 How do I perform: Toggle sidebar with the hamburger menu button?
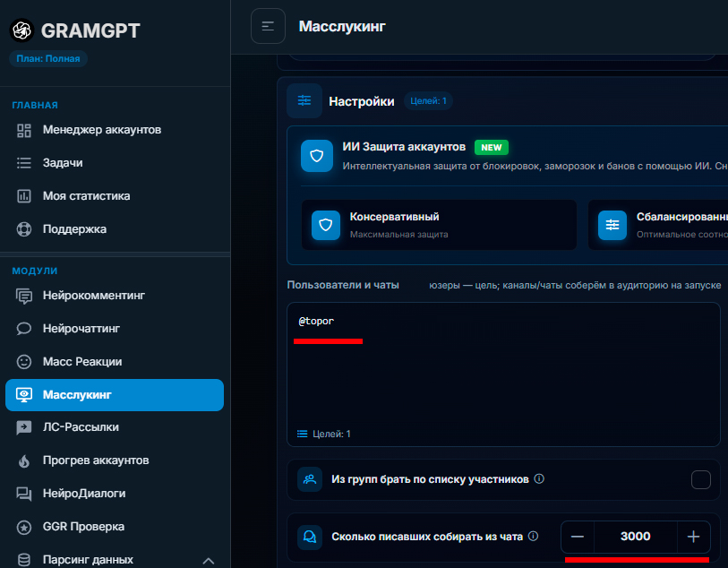268,26
